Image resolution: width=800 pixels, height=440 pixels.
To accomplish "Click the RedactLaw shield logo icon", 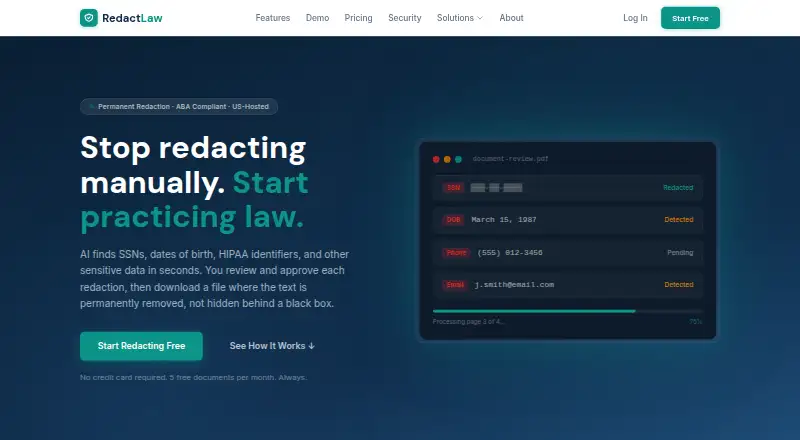I will click(89, 18).
